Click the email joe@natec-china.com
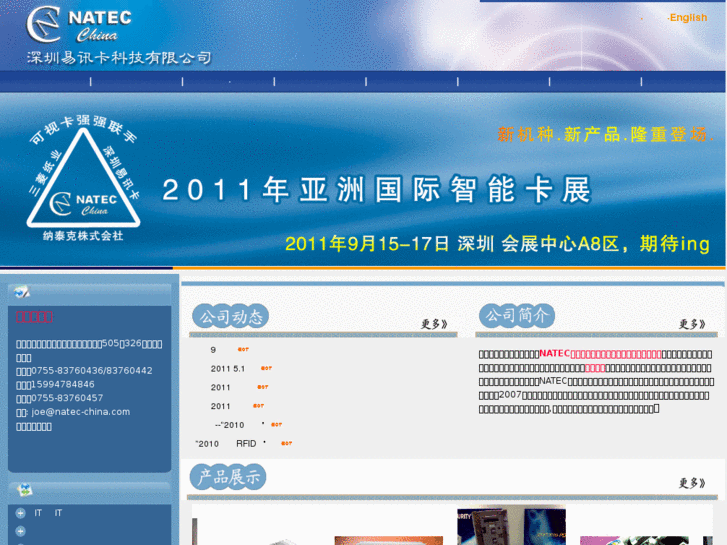 pos(81,412)
